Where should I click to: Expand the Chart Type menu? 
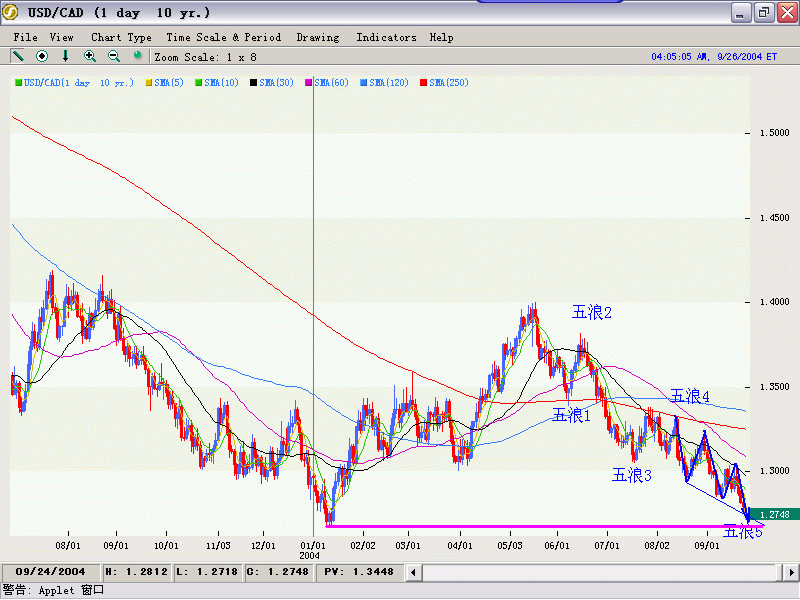click(x=121, y=37)
